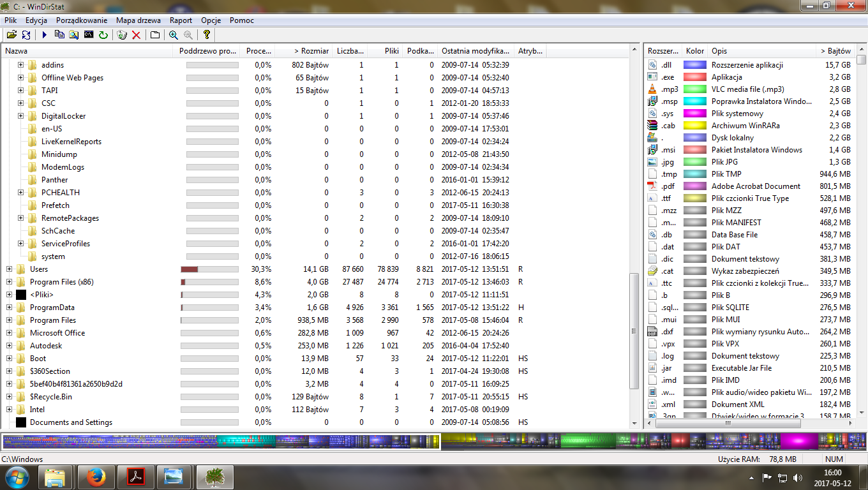The image size is (868, 490).
Task: Click the Delete to Recycle Bin toolbar icon
Action: tap(122, 34)
